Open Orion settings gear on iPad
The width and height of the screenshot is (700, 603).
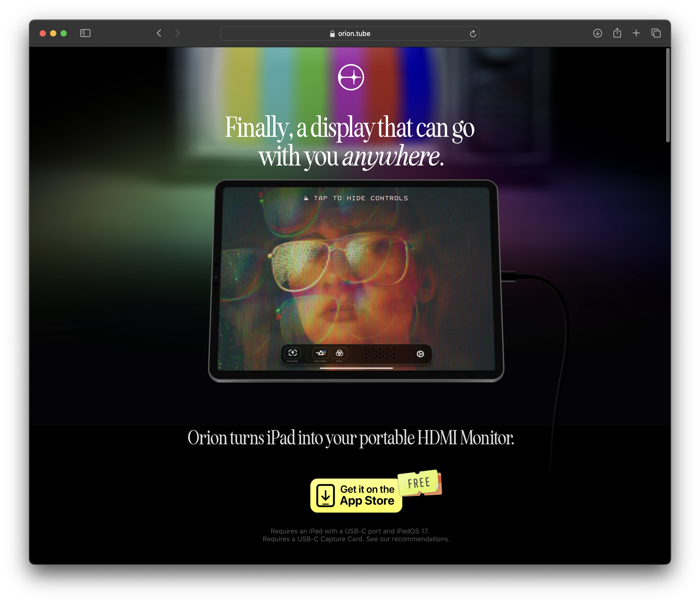(x=420, y=354)
